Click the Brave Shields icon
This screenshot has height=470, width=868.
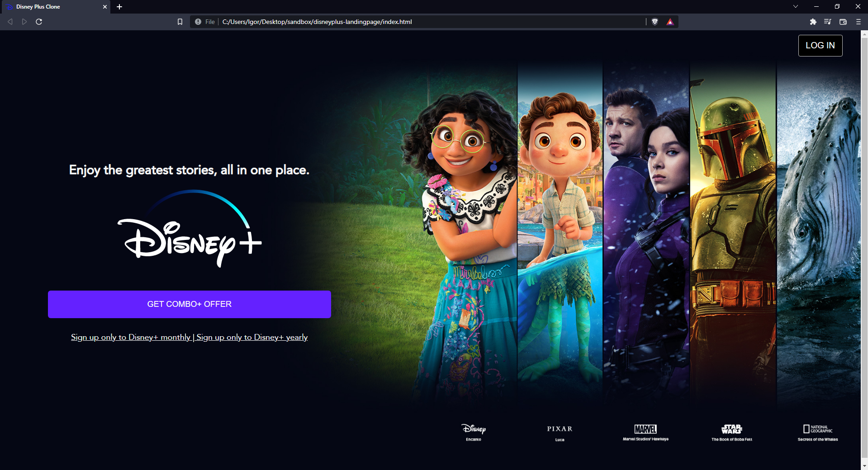[x=655, y=21]
